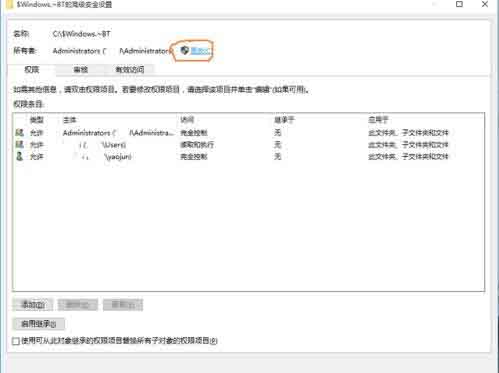499x373 pixels.
Task: Click 无 in the Administrators row
Action: click(x=278, y=133)
